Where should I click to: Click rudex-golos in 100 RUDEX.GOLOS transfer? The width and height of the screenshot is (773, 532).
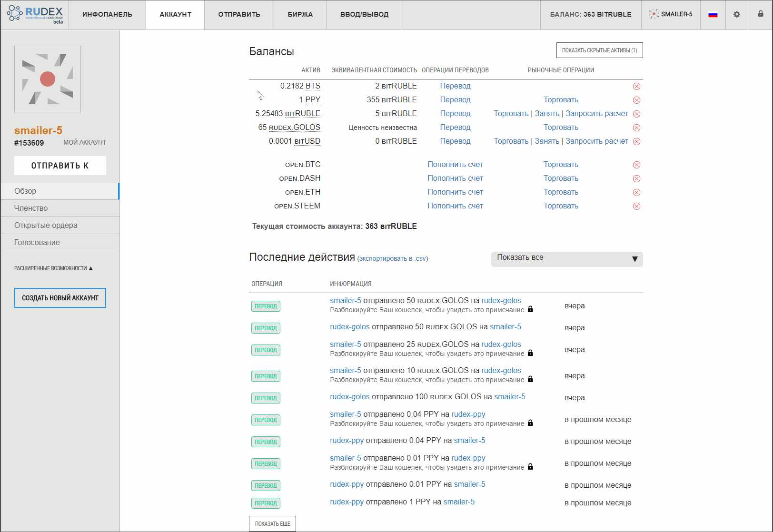[x=350, y=396]
